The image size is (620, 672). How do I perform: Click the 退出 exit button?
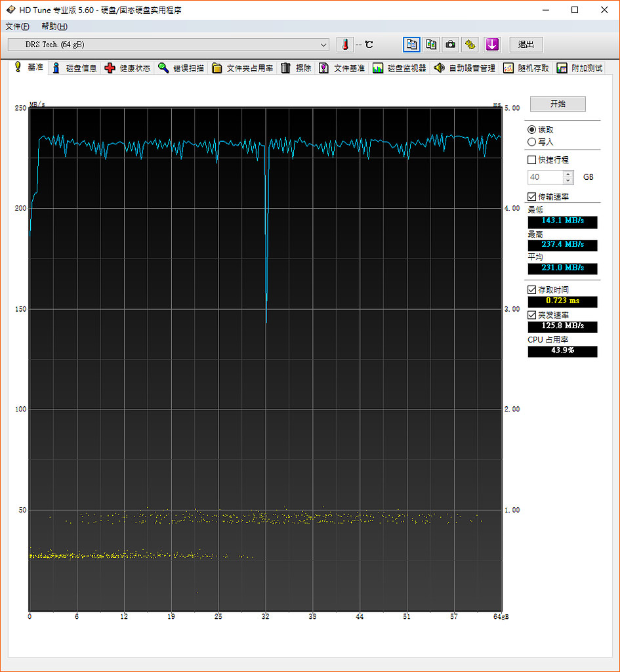coord(526,45)
